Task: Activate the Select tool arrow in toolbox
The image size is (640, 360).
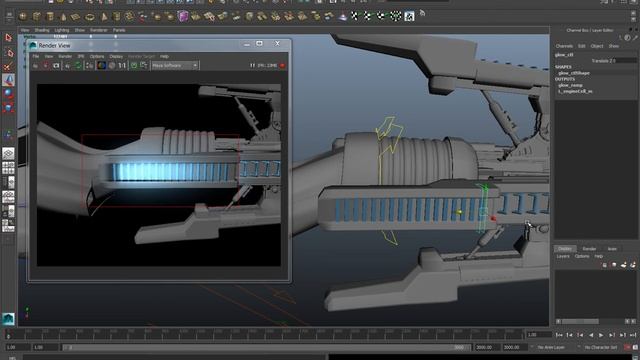Action: tap(9, 38)
